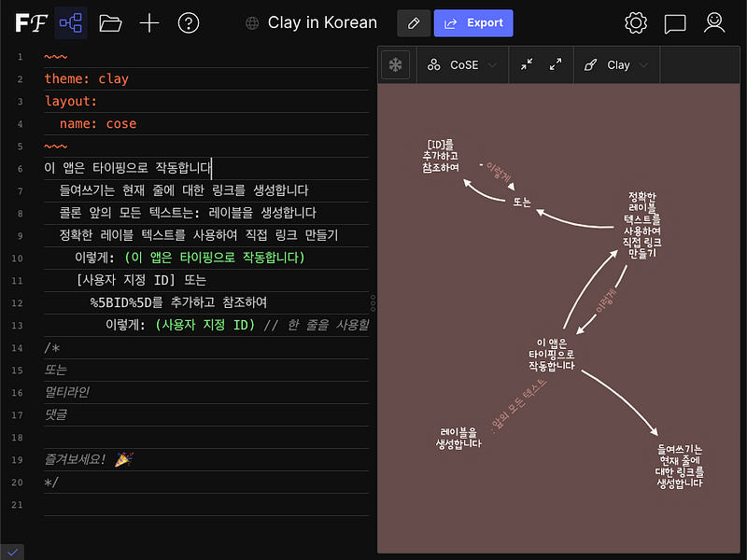Click 'name: cose' on line 4
Viewport: 747px width, 560px height.
pyautogui.click(x=98, y=123)
